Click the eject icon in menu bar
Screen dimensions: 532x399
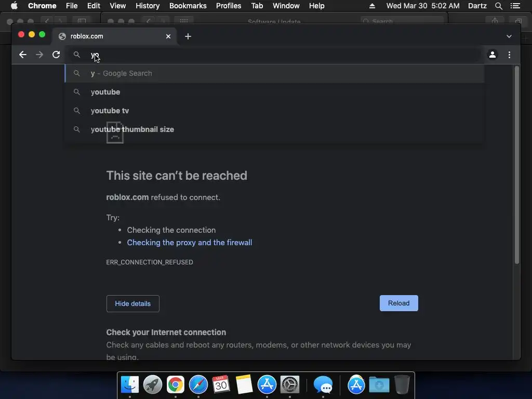point(372,6)
